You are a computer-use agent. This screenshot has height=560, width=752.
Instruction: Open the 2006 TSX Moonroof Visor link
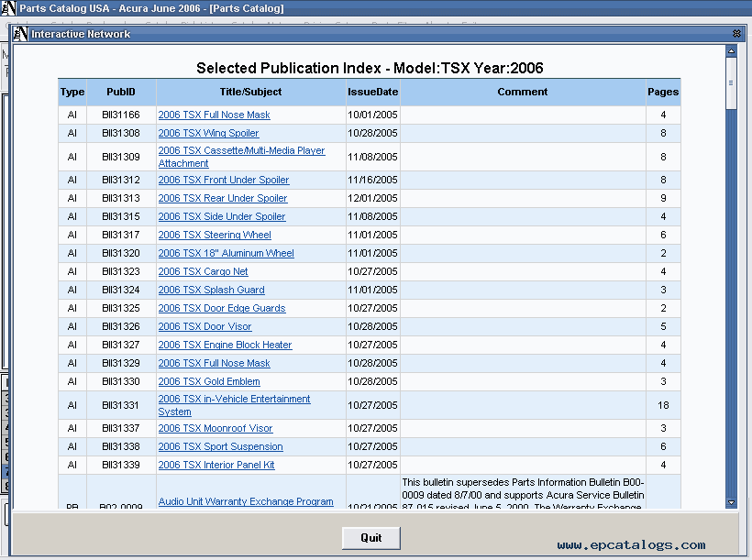[x=216, y=428]
